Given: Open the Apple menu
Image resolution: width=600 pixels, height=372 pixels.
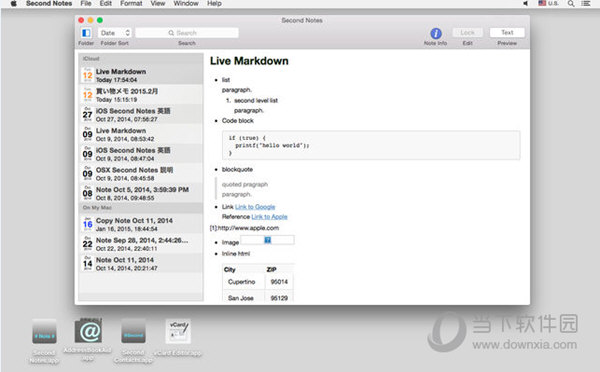Looking at the screenshot, I should click(x=13, y=3).
